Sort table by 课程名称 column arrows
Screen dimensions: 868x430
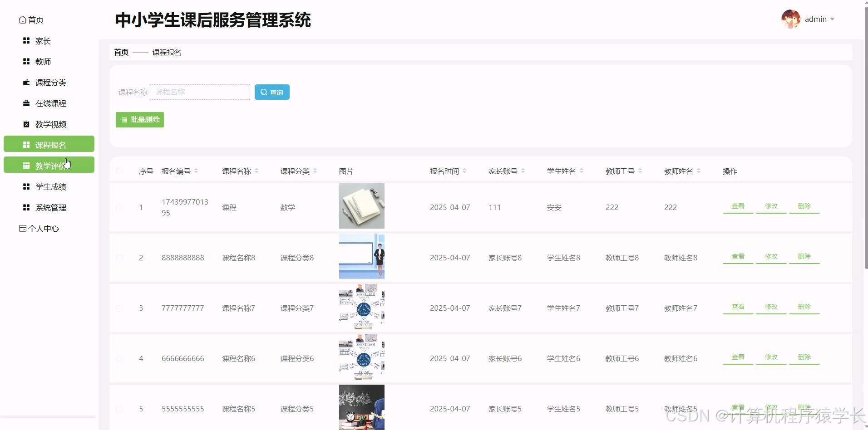[x=257, y=171]
